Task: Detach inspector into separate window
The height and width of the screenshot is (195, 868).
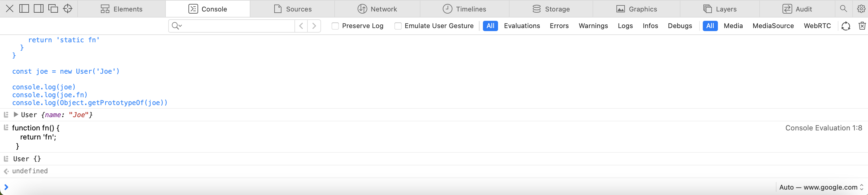Action: coord(53,9)
